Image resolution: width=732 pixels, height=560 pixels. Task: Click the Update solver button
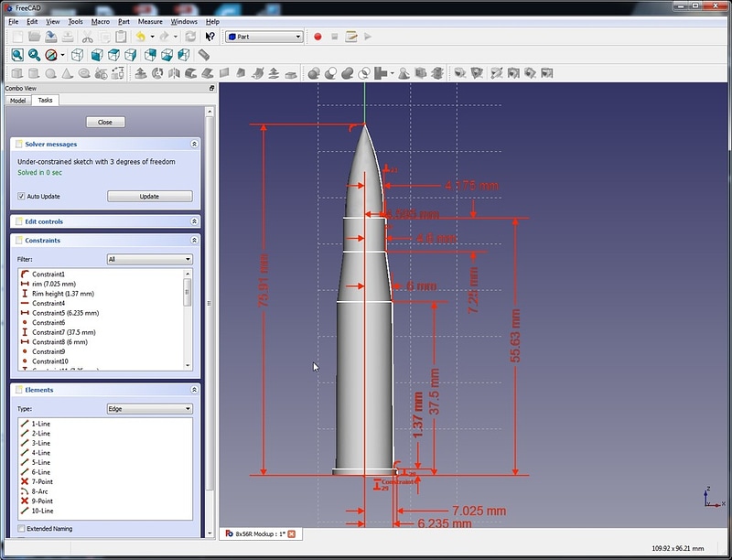(150, 197)
